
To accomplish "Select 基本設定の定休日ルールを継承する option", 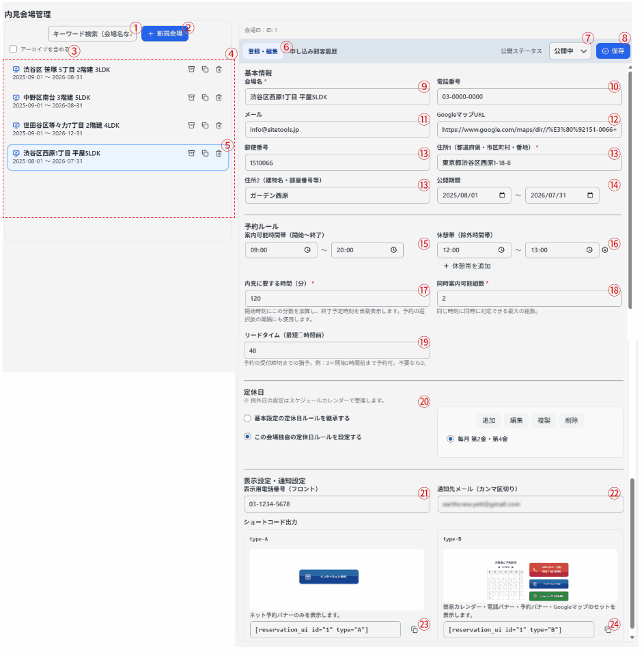I will (248, 418).
